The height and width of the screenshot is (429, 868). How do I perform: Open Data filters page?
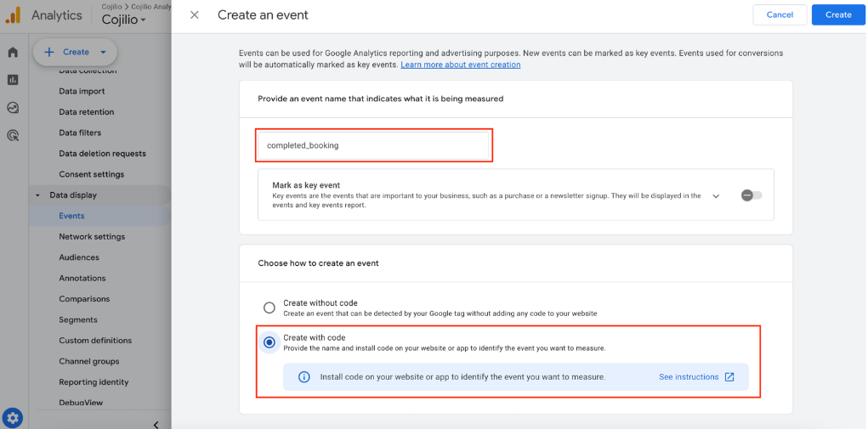coord(80,133)
